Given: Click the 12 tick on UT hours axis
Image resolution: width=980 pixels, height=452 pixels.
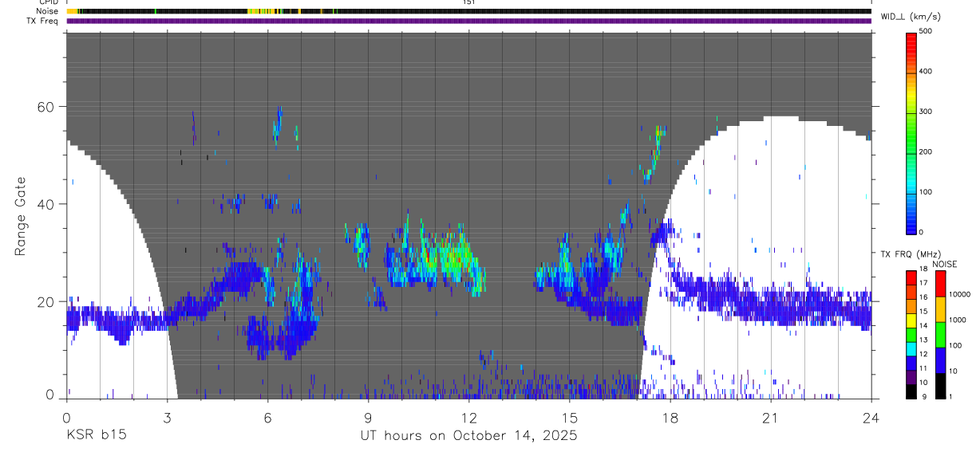Looking at the screenshot, I should 468,418.
